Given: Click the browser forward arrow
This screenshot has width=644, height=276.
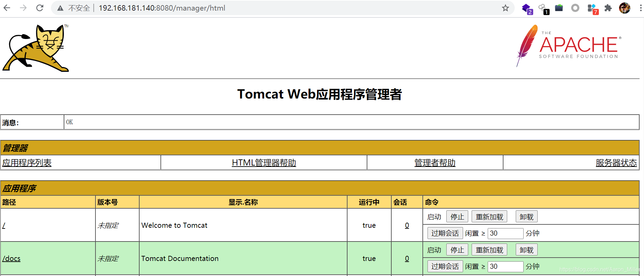Looking at the screenshot, I should click(x=23, y=8).
